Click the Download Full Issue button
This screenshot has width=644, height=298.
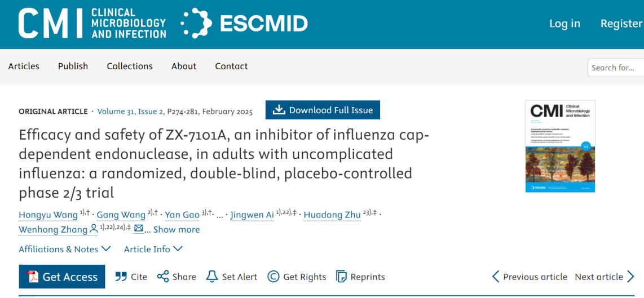[323, 110]
